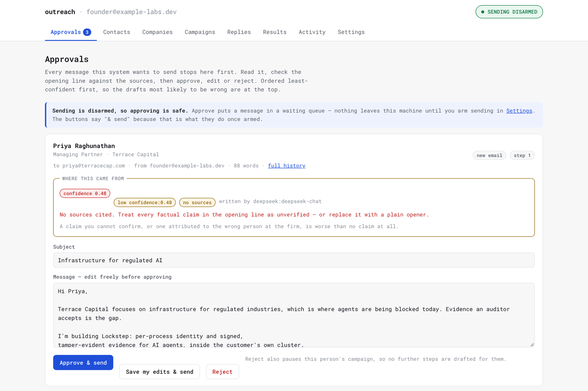The height and width of the screenshot is (391, 588).
Task: Focus the message body text area
Action: click(x=294, y=315)
